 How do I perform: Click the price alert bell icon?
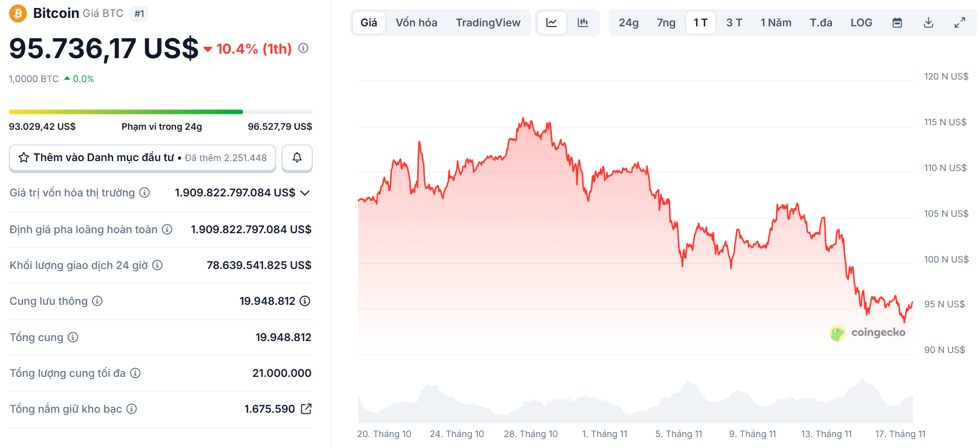(x=297, y=158)
